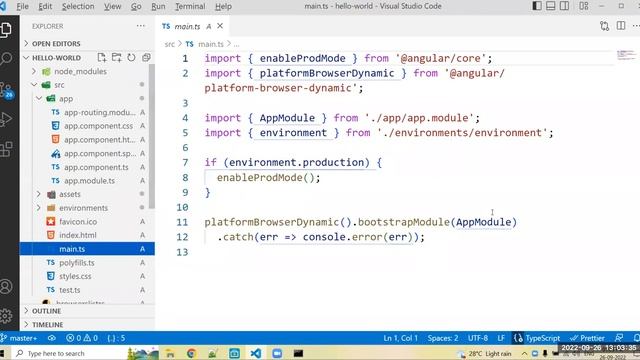640x360 pixels.
Task: Open the View menu
Action: (x=112, y=6)
